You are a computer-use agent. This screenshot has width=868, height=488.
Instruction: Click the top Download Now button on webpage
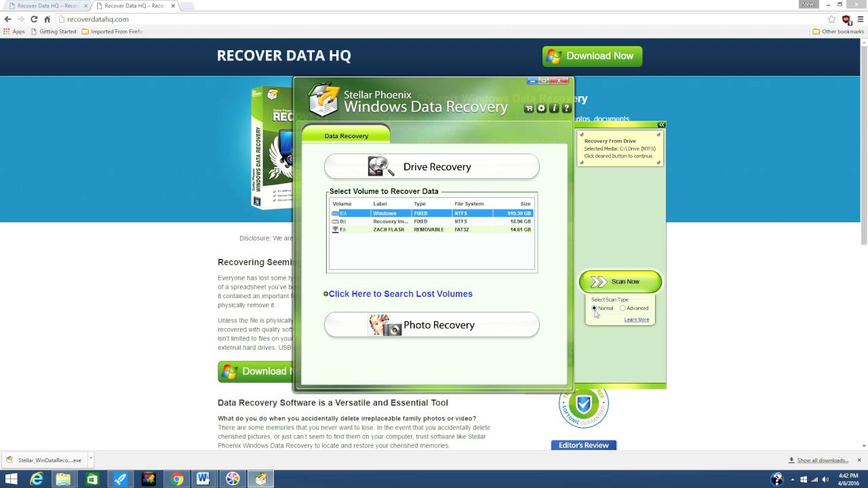tap(592, 56)
